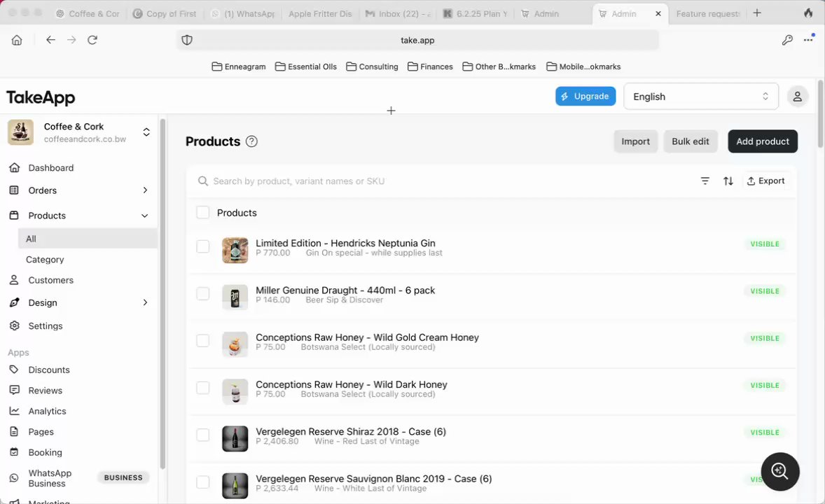The image size is (825, 504).
Task: Open the Consulting bookmarks folder
Action: tap(372, 66)
